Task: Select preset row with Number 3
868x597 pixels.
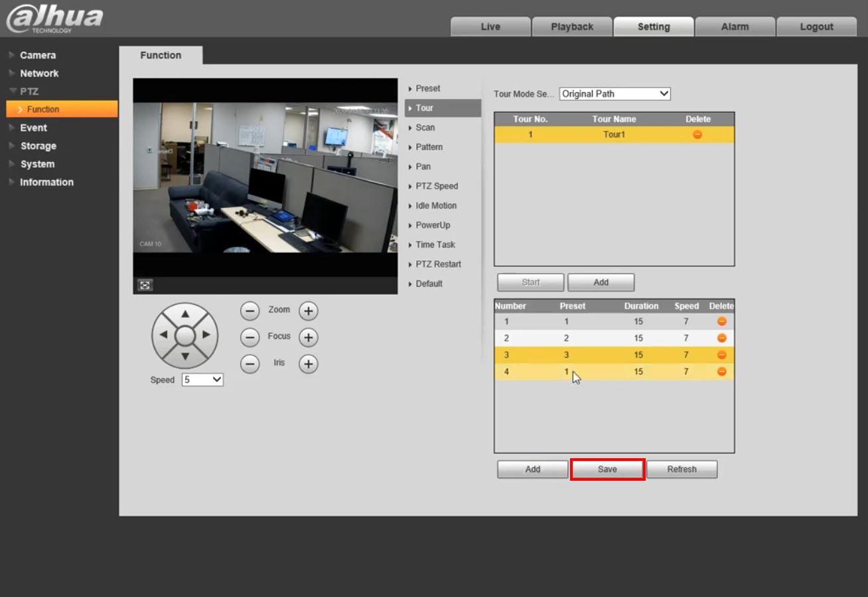Action: point(615,355)
